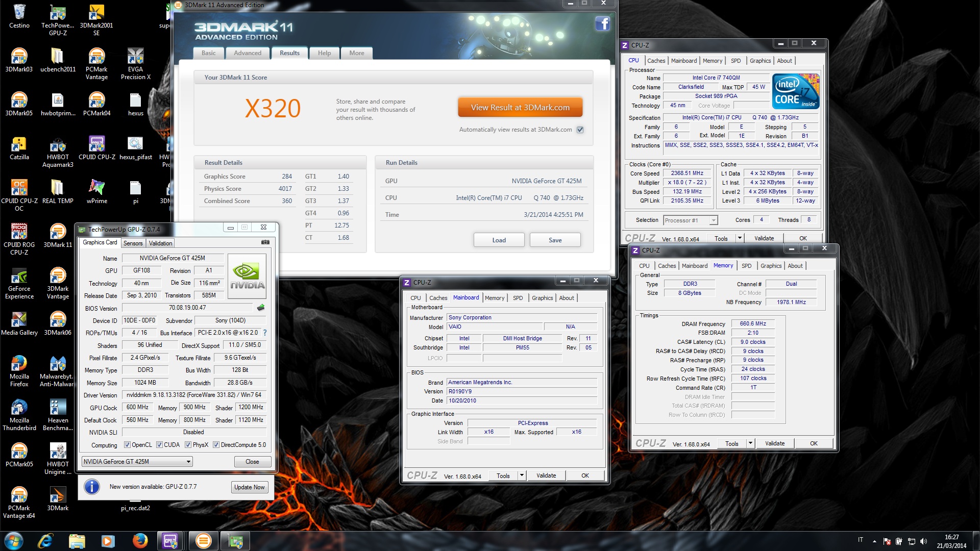This screenshot has width=980, height=551.
Task: Click Save button in Run Details
Action: [x=555, y=240]
